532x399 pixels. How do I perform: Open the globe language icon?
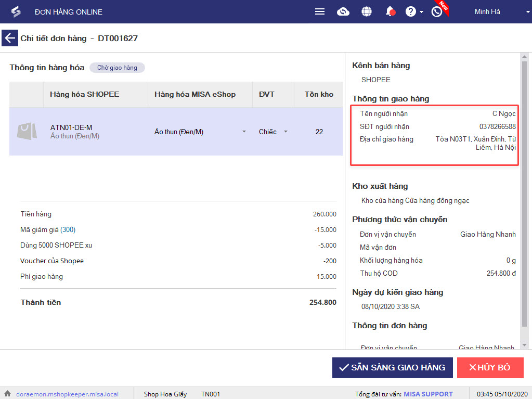[x=367, y=12]
